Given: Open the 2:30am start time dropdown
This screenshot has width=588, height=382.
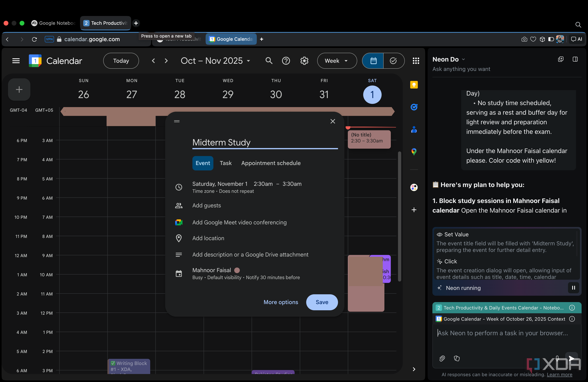Looking at the screenshot, I should click(263, 184).
